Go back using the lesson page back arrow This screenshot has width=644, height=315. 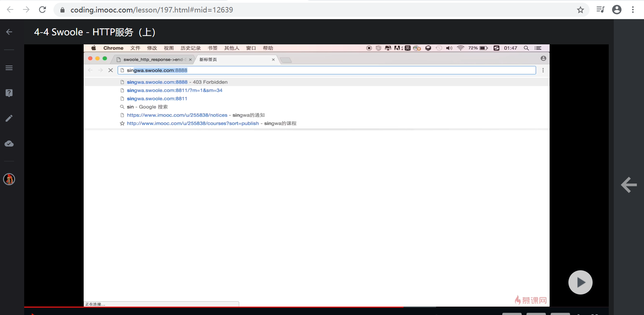click(9, 32)
